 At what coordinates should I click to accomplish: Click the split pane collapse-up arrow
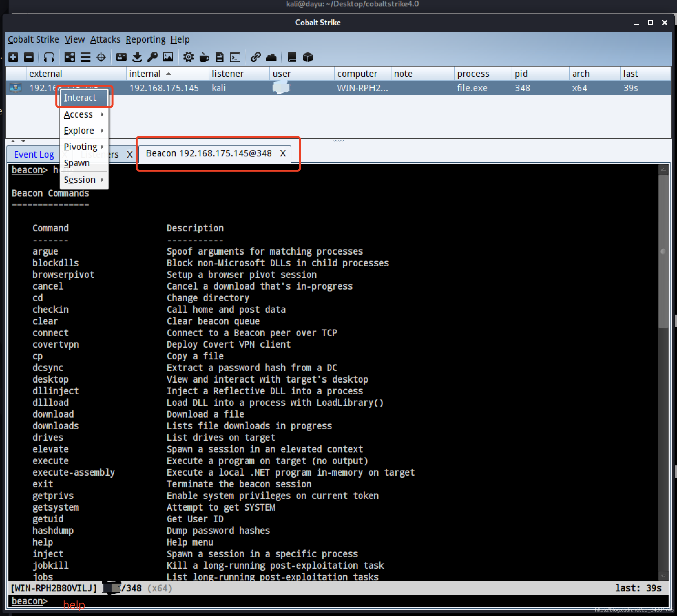(x=13, y=141)
